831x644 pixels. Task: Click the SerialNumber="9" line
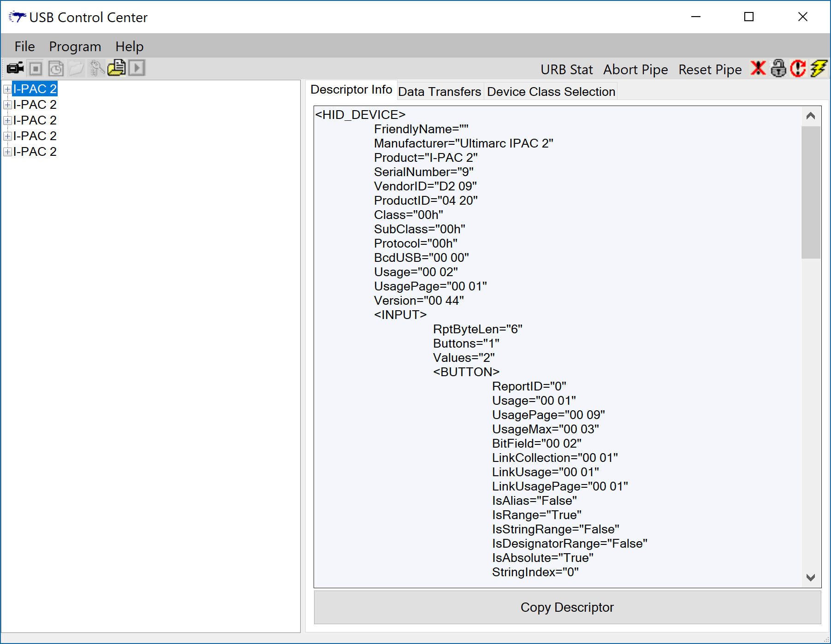[x=424, y=172]
